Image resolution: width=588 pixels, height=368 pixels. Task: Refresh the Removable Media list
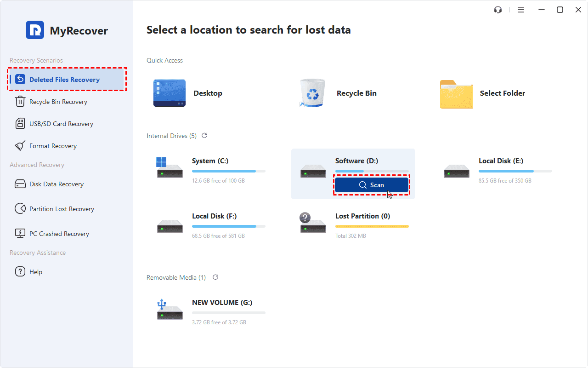click(215, 277)
